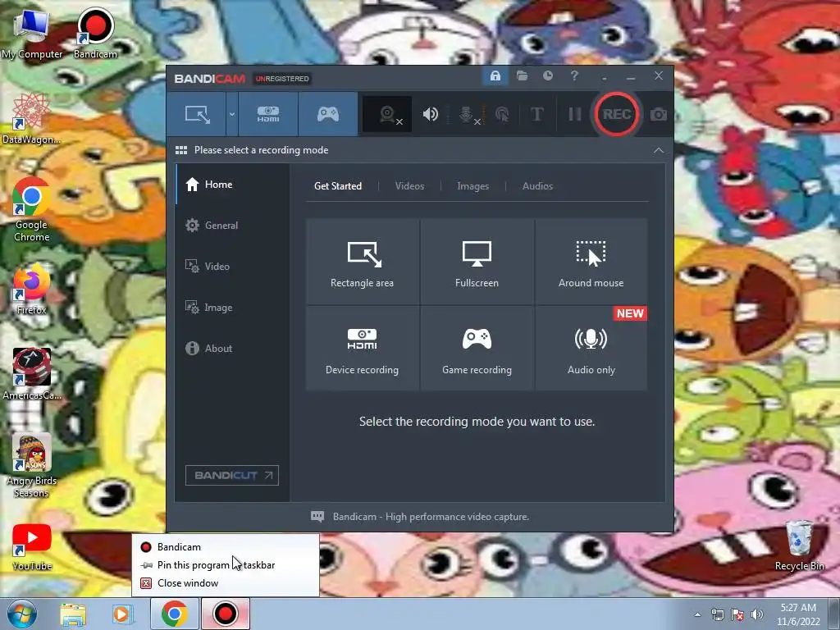Image resolution: width=840 pixels, height=630 pixels.
Task: Switch to the Get Started tab
Action: click(338, 186)
